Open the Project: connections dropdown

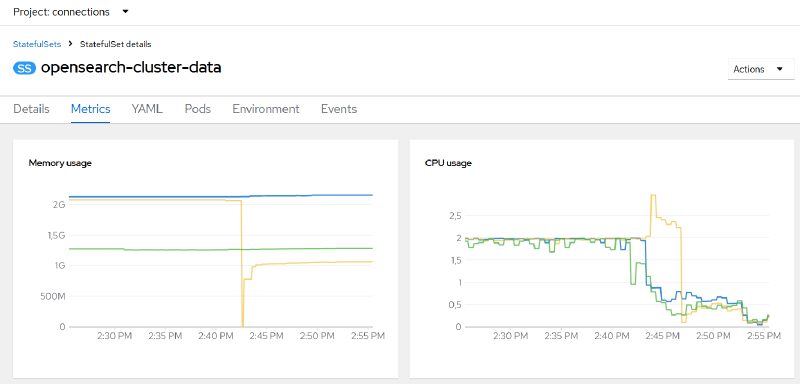click(71, 12)
